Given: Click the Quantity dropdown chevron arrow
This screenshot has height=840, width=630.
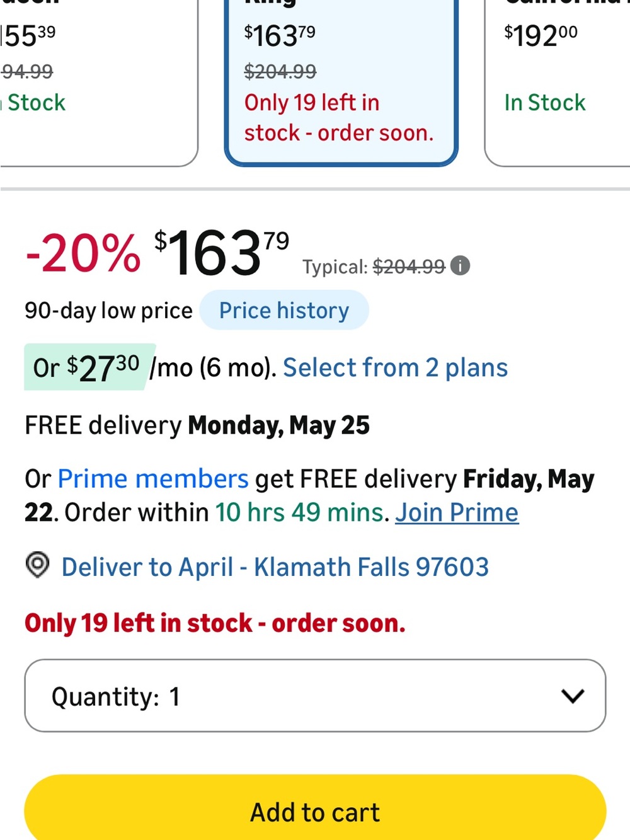Looking at the screenshot, I should (x=573, y=696).
